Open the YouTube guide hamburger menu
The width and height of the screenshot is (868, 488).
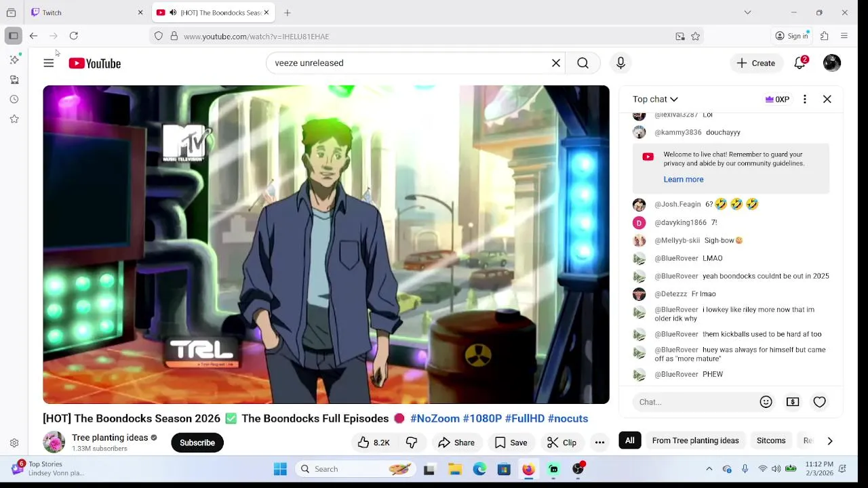[48, 63]
